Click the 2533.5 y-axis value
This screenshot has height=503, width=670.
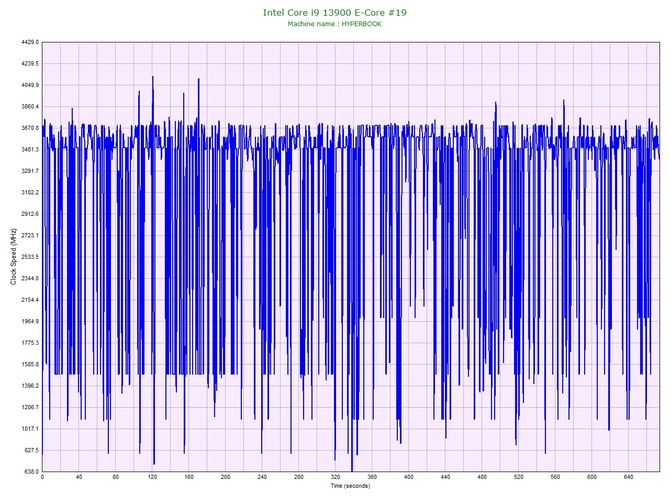point(30,257)
